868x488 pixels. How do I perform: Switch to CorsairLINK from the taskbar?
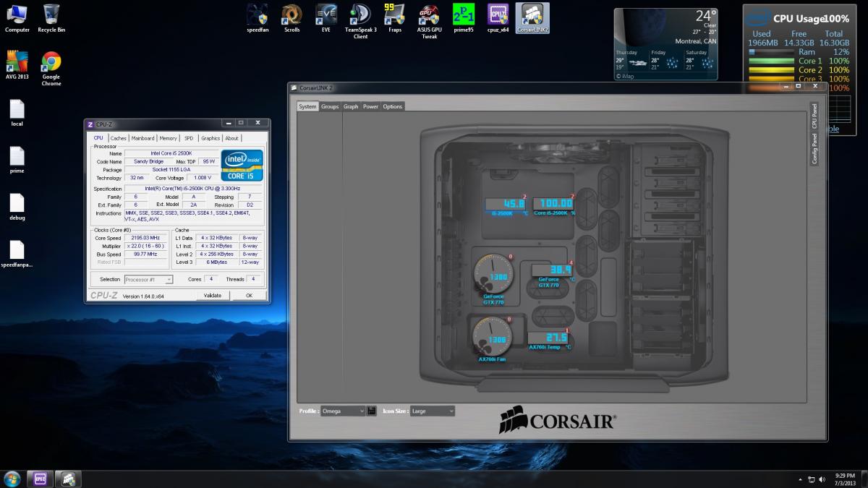pos(69,479)
